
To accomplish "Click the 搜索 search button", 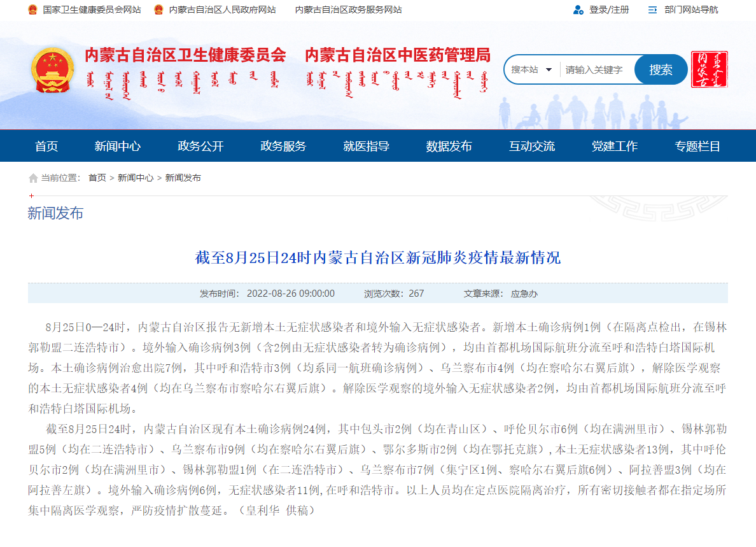I will click(x=661, y=69).
